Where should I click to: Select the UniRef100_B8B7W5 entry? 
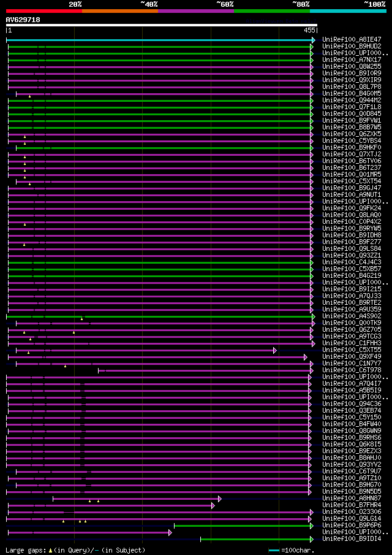(x=352, y=128)
